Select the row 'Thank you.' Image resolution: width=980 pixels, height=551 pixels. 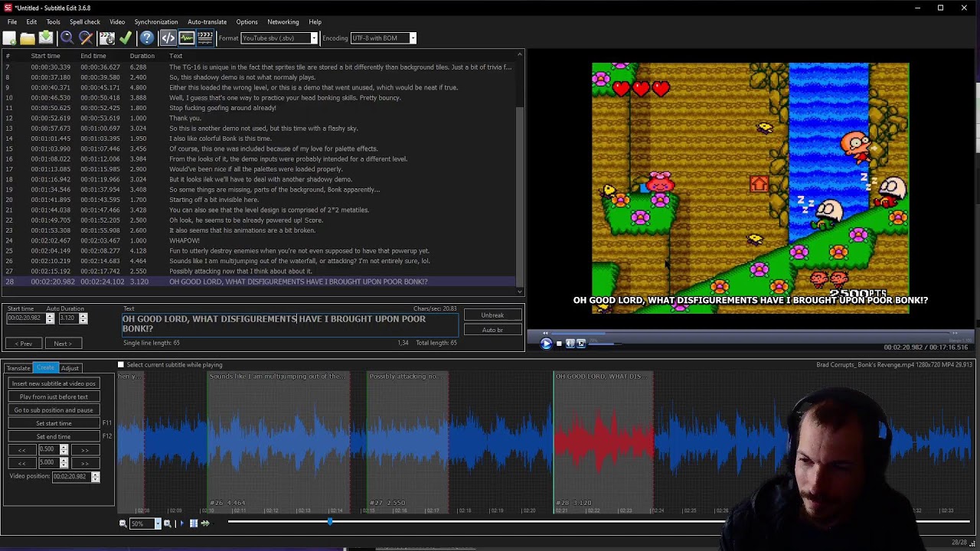(260, 118)
